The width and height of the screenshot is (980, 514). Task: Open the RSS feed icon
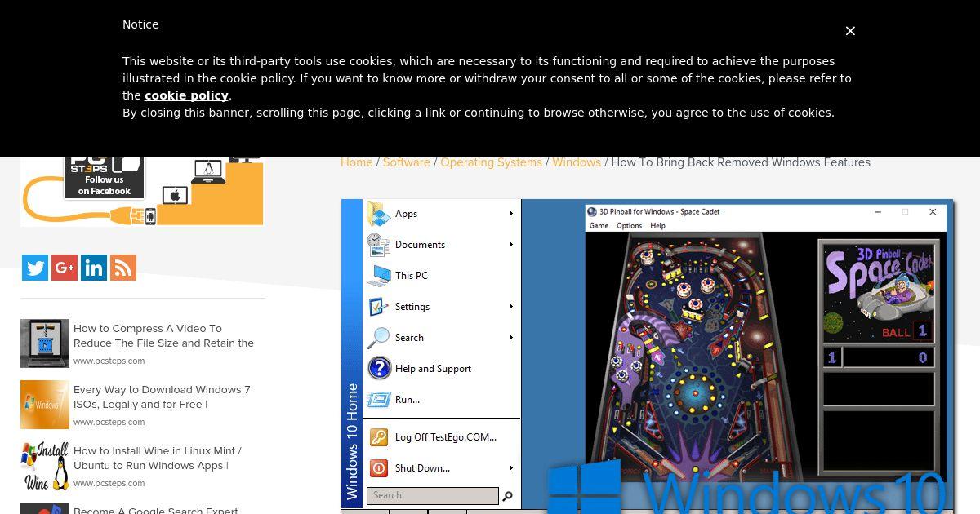pos(123,268)
